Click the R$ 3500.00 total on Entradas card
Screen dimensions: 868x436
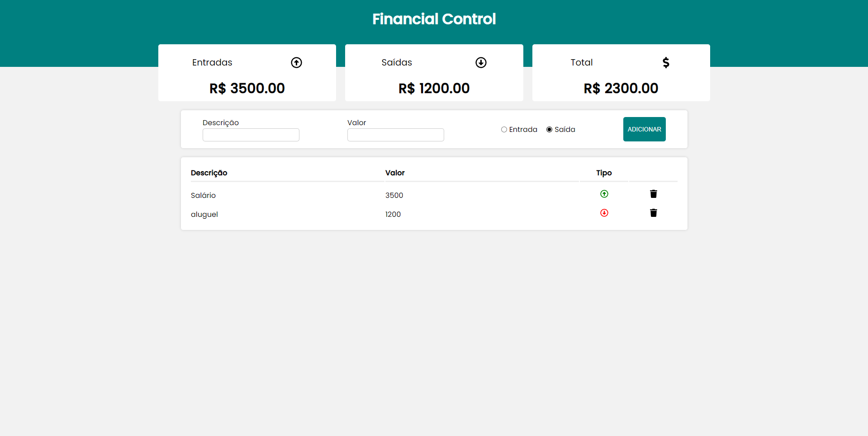tap(247, 88)
